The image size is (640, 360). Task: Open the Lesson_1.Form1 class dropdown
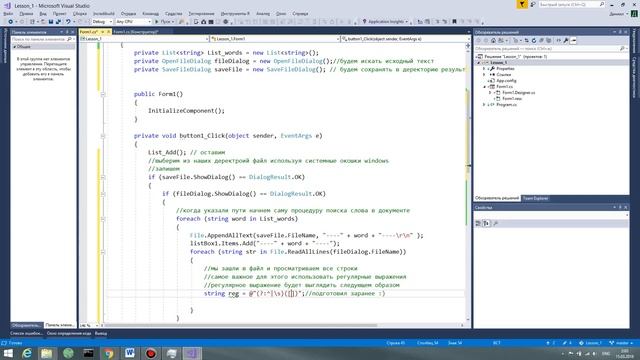275,39
